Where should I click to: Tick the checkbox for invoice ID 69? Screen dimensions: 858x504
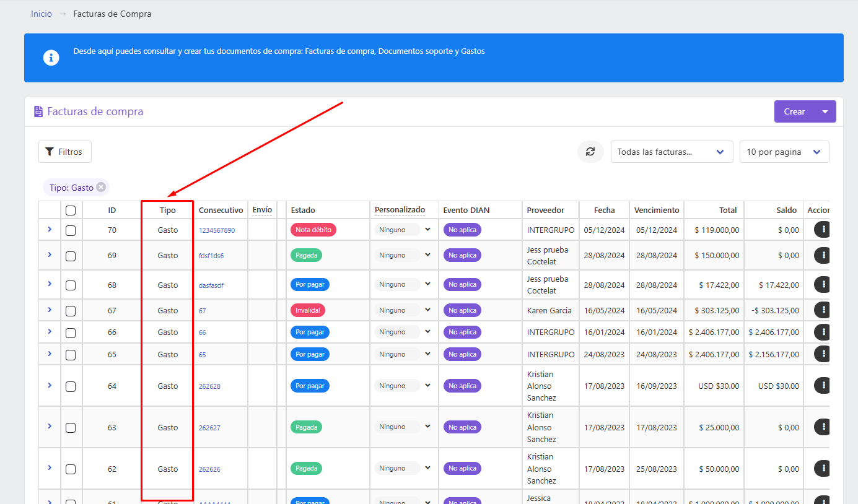point(71,256)
